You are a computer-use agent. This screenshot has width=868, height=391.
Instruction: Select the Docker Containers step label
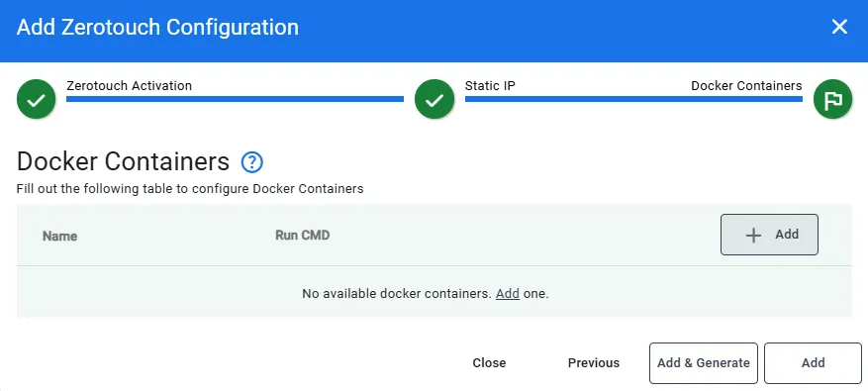coord(746,86)
